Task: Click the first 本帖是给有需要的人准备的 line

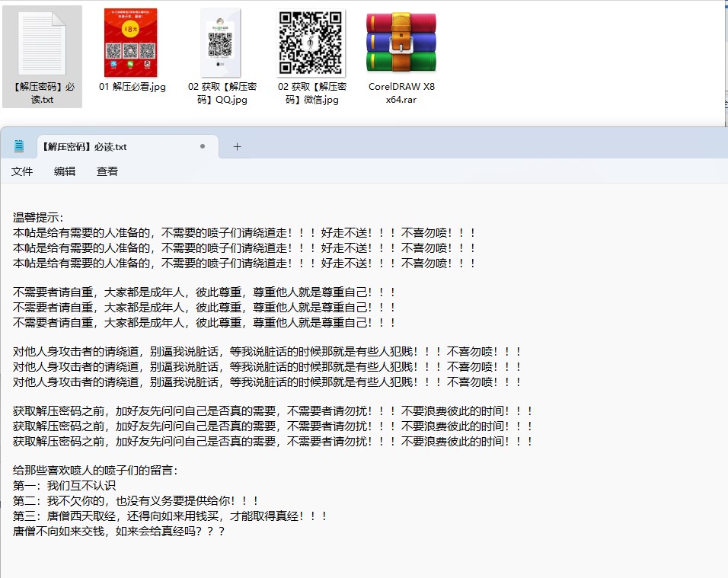Action: (x=244, y=232)
